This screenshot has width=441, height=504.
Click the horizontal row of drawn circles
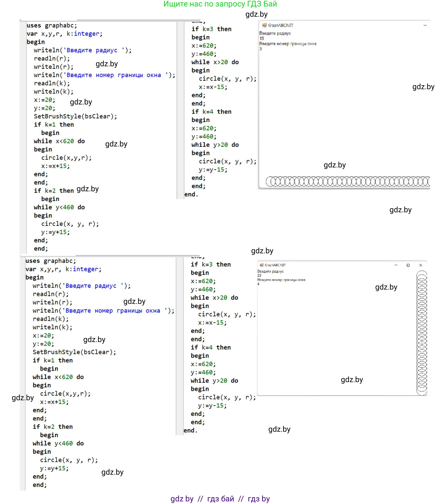tap(348, 181)
